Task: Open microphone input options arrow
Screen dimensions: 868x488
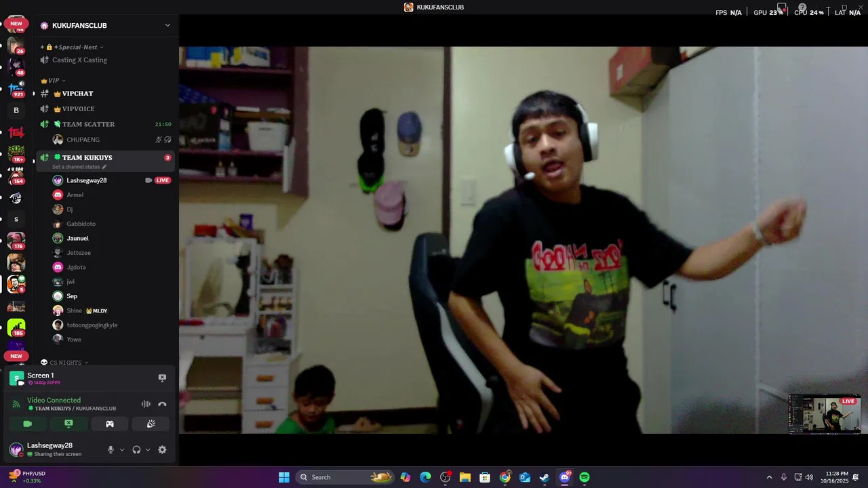Action: click(x=122, y=449)
